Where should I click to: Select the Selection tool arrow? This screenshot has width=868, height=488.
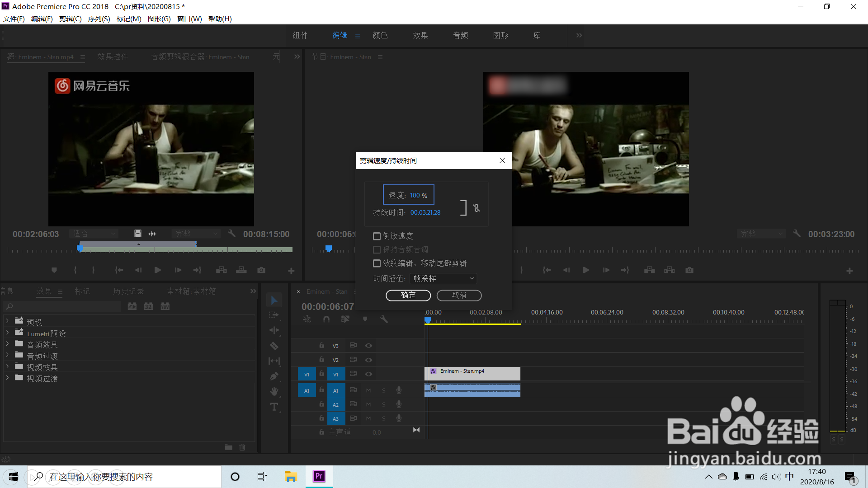274,300
